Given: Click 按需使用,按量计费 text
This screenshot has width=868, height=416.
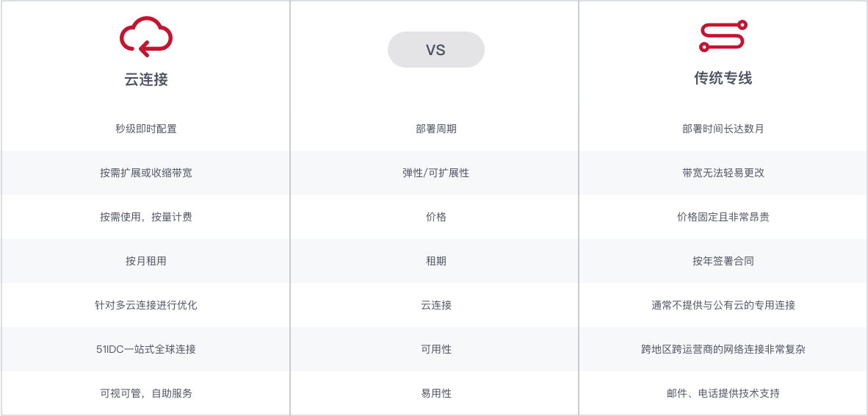Looking at the screenshot, I should (x=146, y=217).
